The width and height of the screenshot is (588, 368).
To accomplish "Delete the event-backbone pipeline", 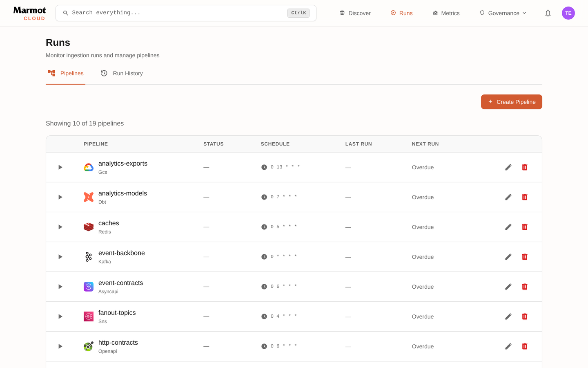I will (x=525, y=257).
